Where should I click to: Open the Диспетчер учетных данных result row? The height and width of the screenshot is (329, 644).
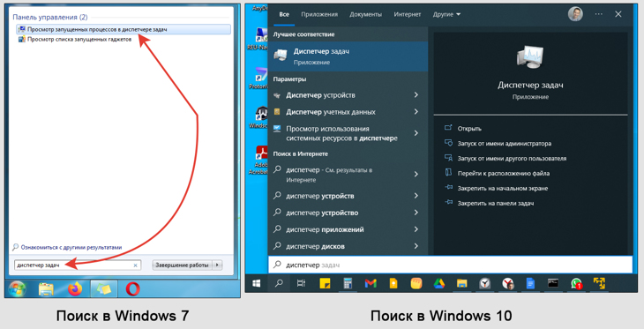coord(348,112)
